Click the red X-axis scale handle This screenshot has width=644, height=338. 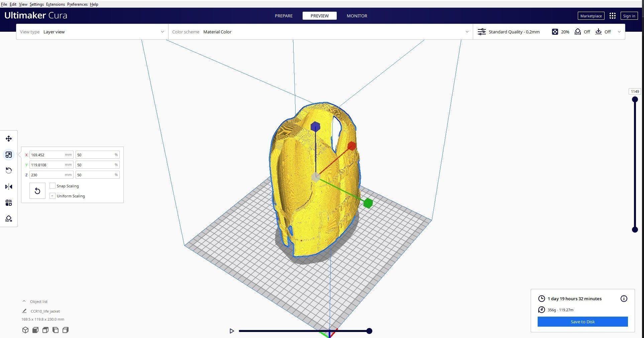click(351, 146)
